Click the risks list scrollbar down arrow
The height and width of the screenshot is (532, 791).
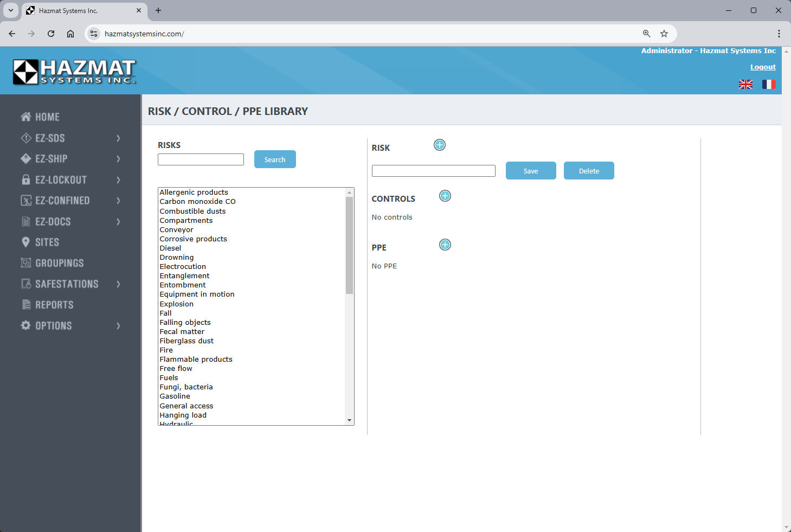point(349,420)
